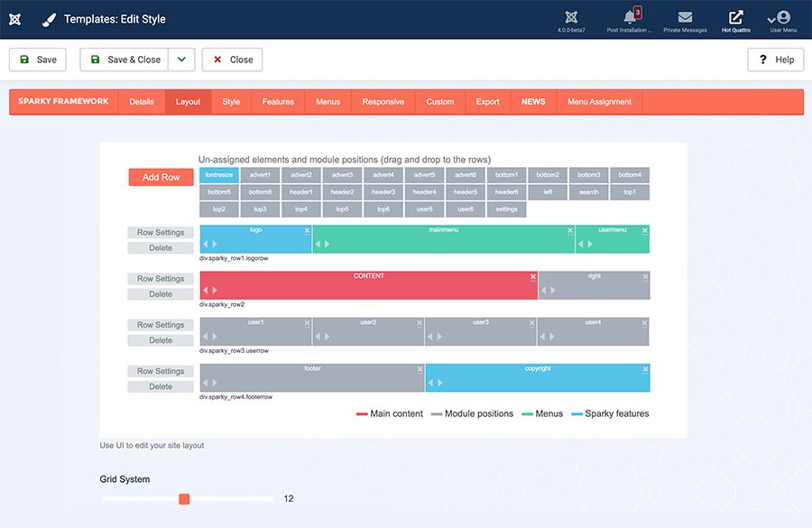Widen the copyright block with right arrow
The height and width of the screenshot is (528, 812).
coord(440,383)
